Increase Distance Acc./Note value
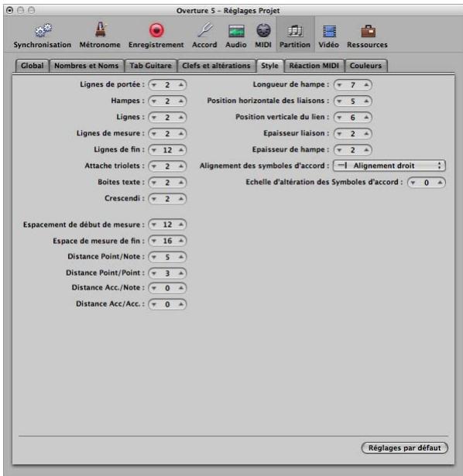This screenshot has width=463, height=476. coord(181,288)
